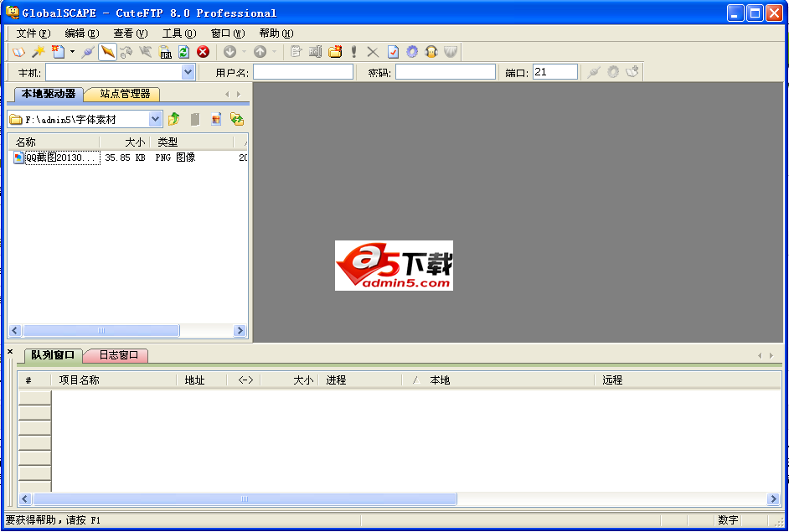Sort local files by 类型 column
The width and height of the screenshot is (789, 532).
(x=192, y=142)
